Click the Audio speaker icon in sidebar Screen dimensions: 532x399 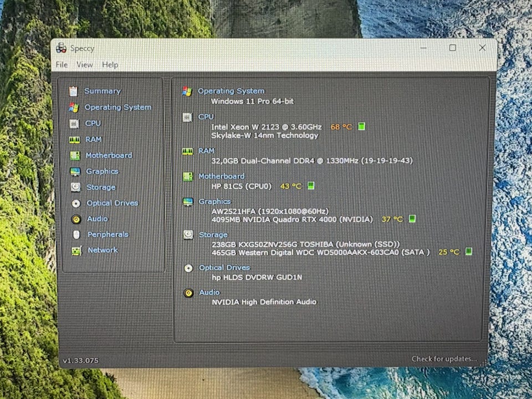coord(76,219)
